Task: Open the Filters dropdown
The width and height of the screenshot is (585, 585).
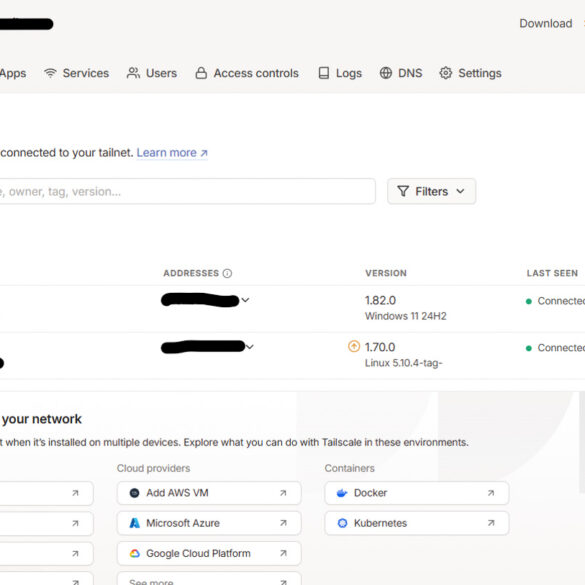Action: coord(432,191)
